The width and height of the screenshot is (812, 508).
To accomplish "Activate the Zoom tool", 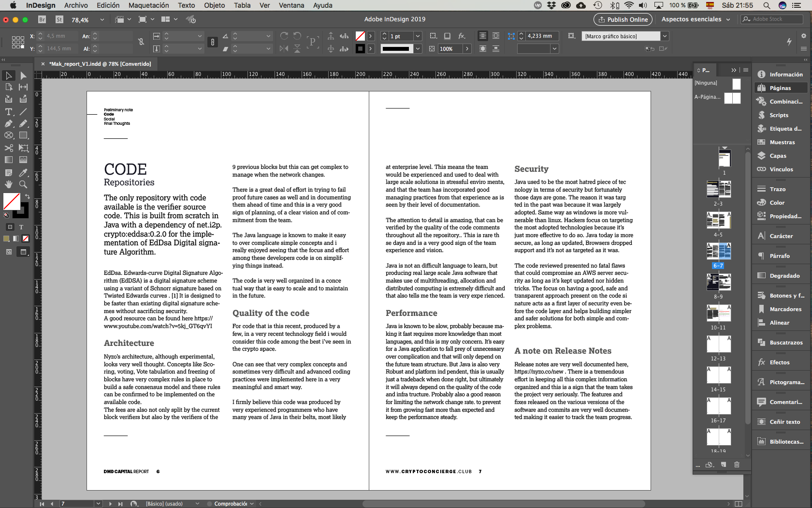I will [23, 184].
